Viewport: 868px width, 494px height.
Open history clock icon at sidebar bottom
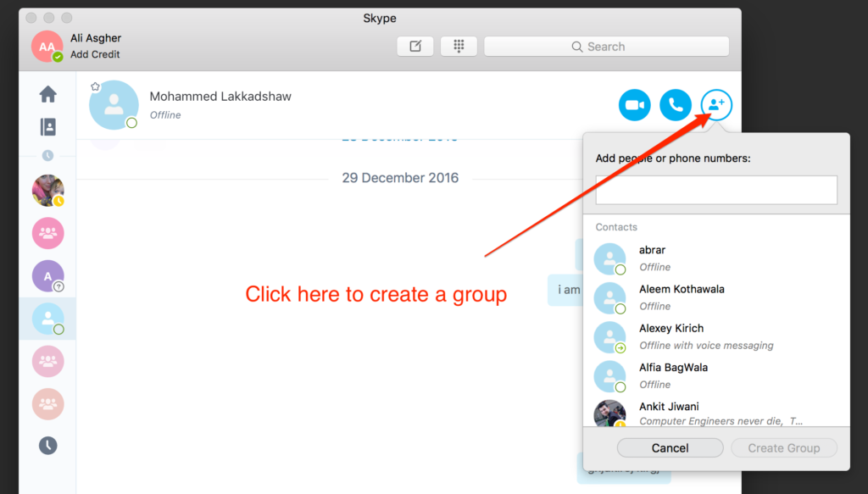tap(48, 446)
